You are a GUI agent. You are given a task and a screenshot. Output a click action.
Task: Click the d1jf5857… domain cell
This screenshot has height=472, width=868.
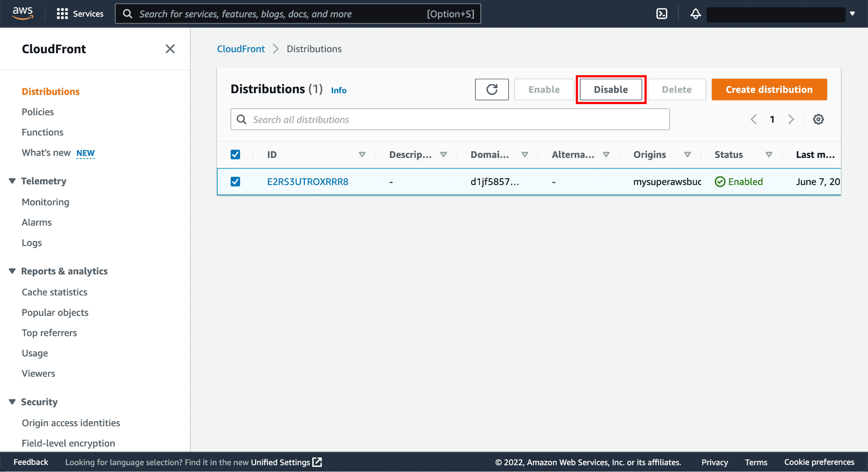[x=495, y=181]
